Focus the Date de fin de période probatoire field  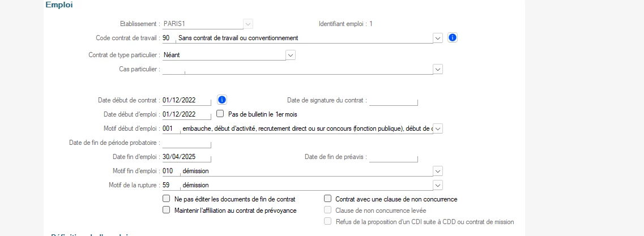tap(187, 143)
